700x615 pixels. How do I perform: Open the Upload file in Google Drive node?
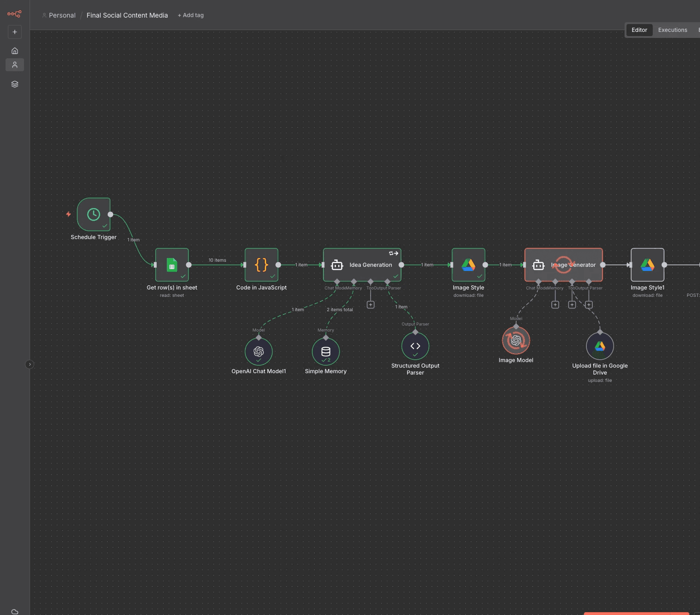(599, 346)
